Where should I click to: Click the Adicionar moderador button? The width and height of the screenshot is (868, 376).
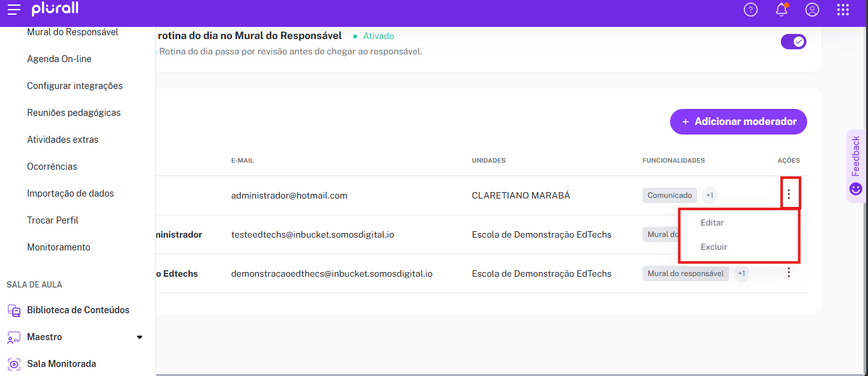tap(739, 122)
